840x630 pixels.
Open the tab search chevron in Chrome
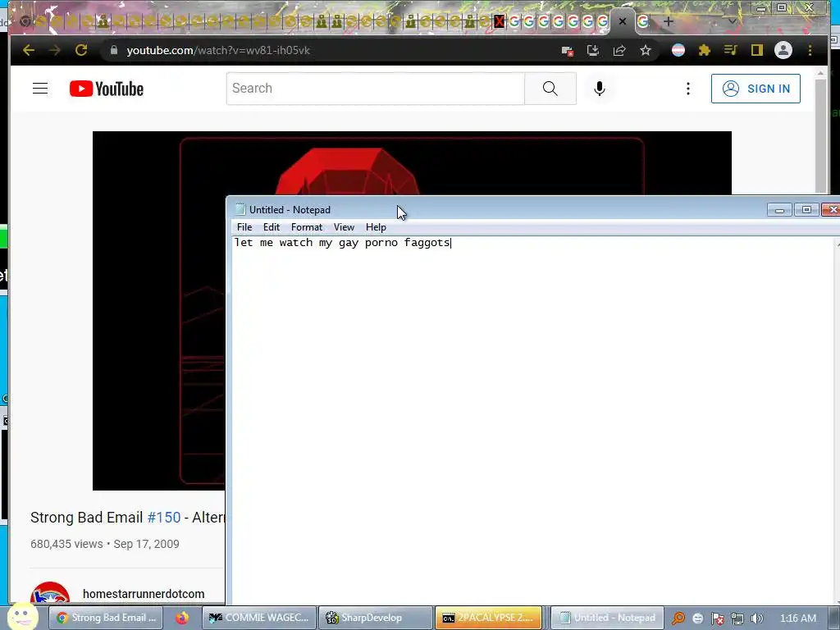tap(732, 22)
